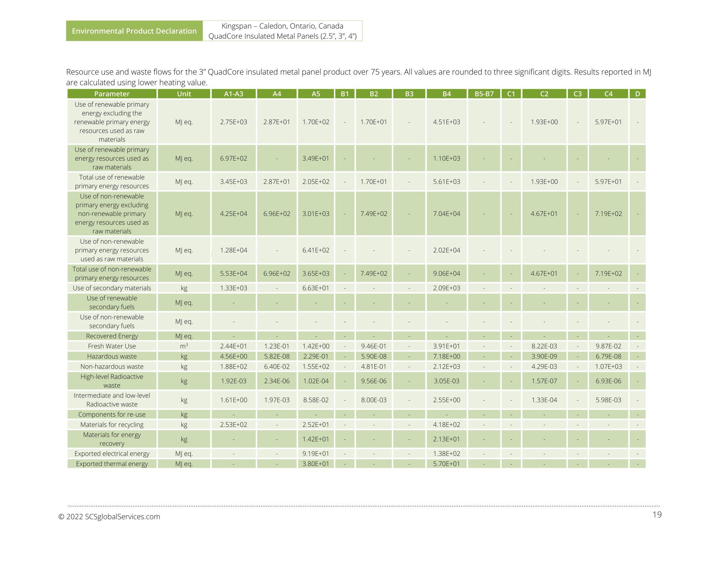
Task: Click the value 1.33E-04
Action: [544, 400]
